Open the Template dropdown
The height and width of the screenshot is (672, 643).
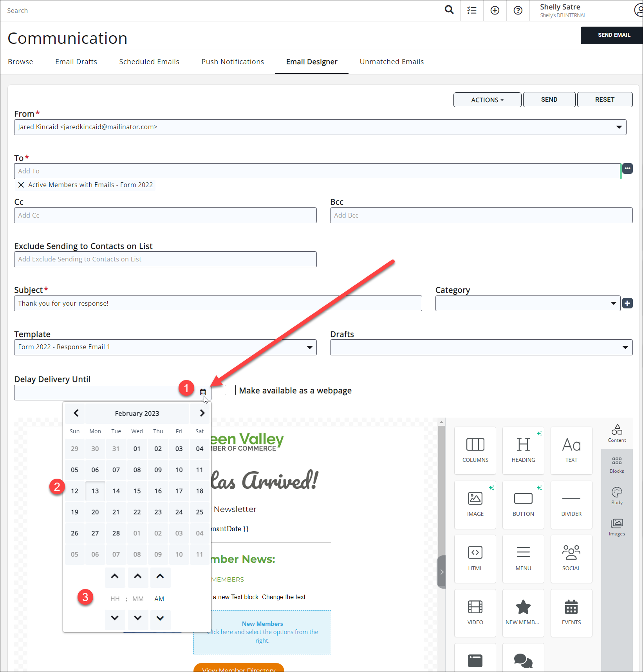pos(309,347)
